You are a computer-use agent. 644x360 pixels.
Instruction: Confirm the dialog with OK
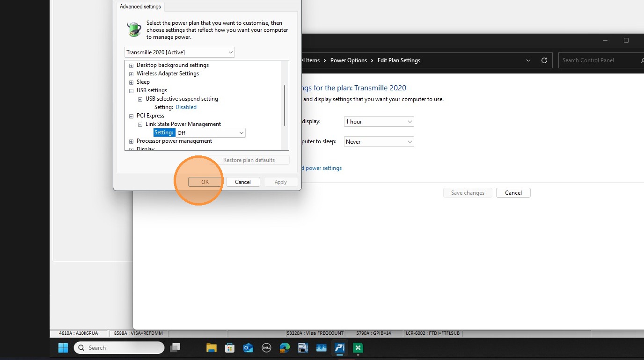[205, 182]
